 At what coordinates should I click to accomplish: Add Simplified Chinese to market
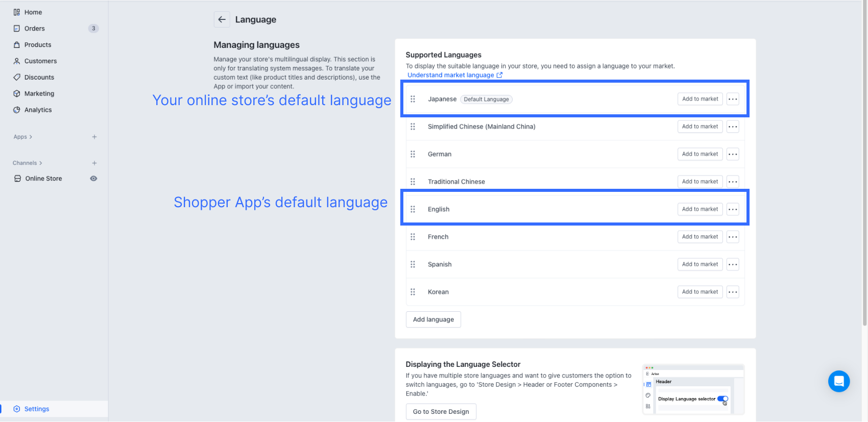700,127
